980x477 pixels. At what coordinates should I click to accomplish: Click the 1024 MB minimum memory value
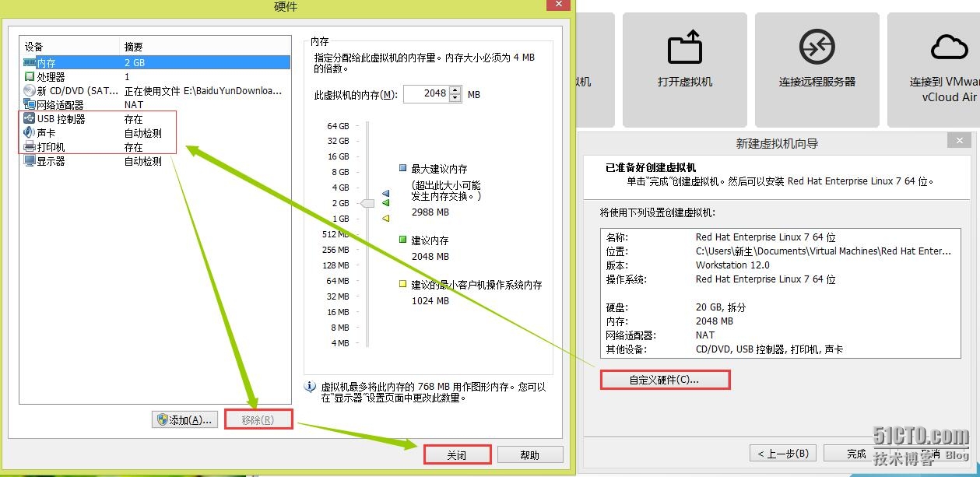coord(430,300)
